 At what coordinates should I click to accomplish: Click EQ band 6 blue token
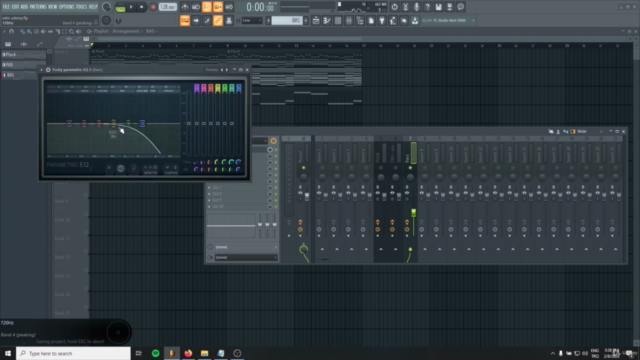click(x=142, y=123)
